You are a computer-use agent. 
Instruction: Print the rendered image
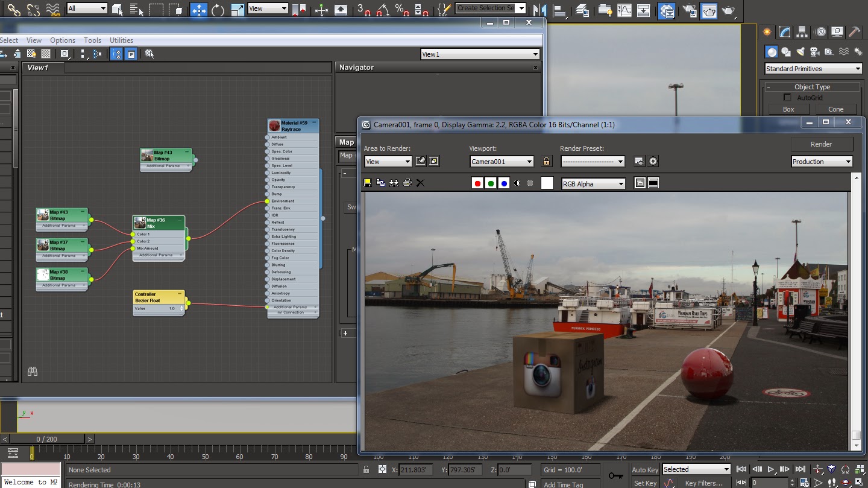[407, 183]
